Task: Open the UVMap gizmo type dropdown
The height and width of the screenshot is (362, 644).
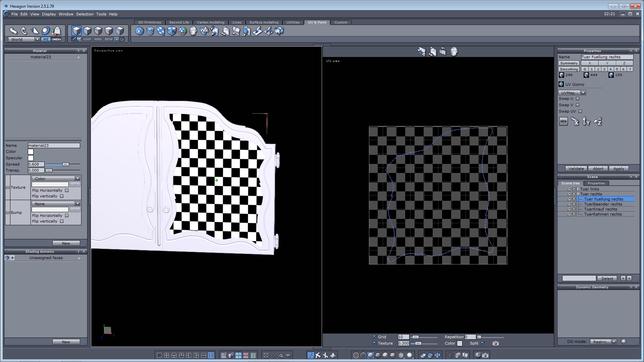Action: click(x=583, y=93)
